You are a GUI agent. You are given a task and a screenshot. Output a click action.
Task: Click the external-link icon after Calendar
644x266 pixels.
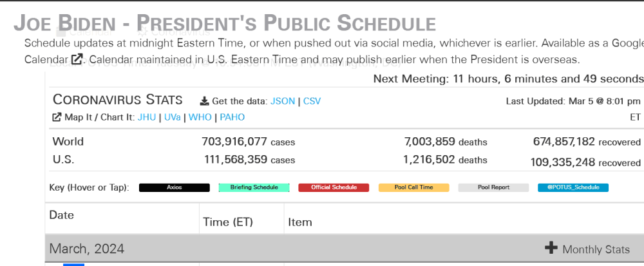77,59
